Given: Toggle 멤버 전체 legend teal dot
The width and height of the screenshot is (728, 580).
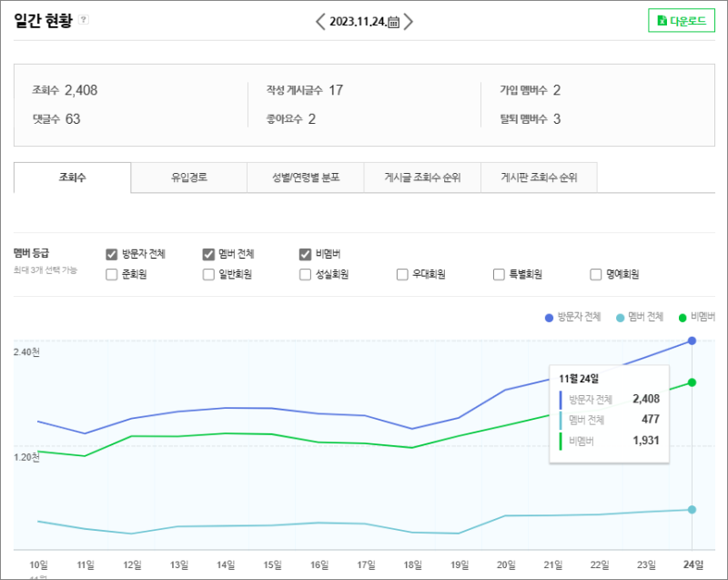Looking at the screenshot, I should click(x=620, y=318).
